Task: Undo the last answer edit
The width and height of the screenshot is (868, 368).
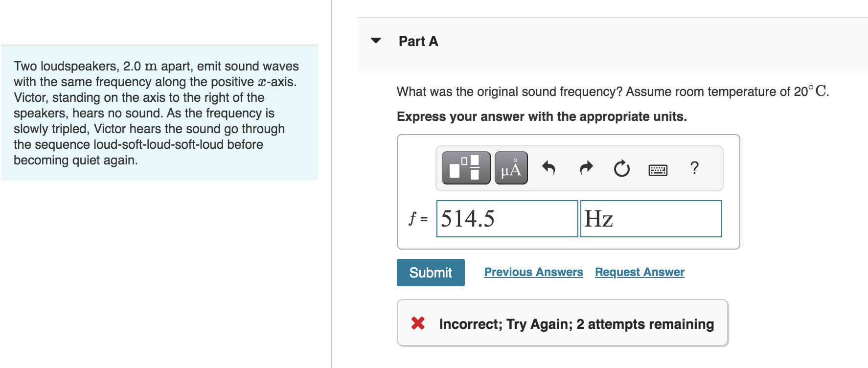Action: pyautogui.click(x=549, y=168)
